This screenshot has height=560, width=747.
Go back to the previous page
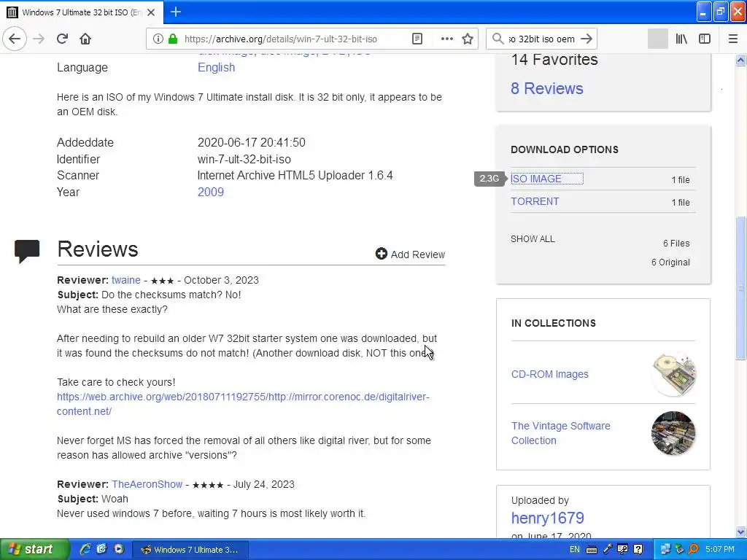pos(15,39)
